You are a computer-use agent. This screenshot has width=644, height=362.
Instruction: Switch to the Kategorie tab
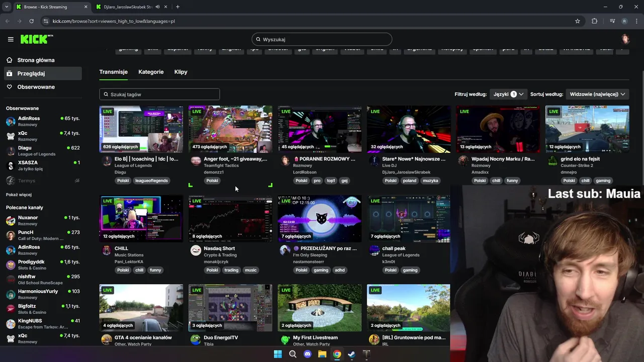click(151, 72)
